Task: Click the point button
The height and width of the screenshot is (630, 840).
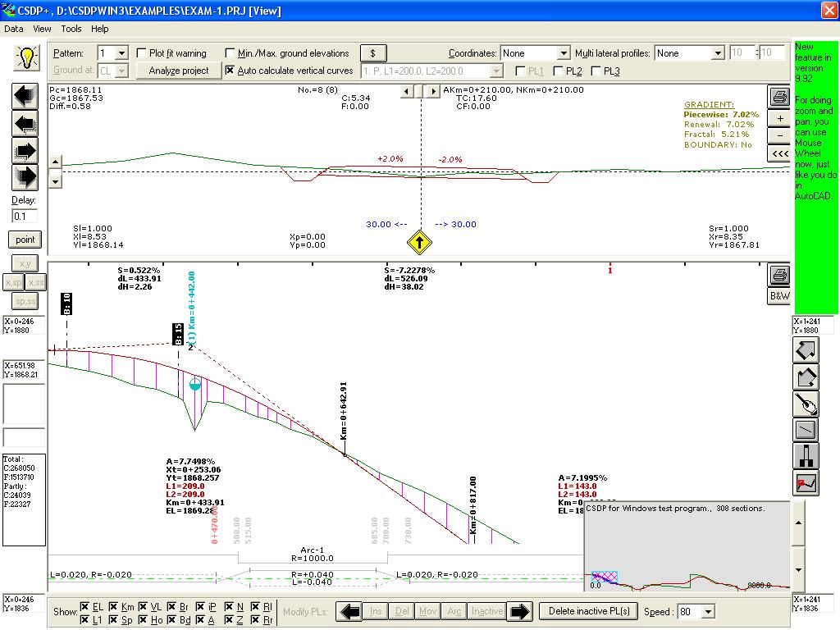Action: 25,240
